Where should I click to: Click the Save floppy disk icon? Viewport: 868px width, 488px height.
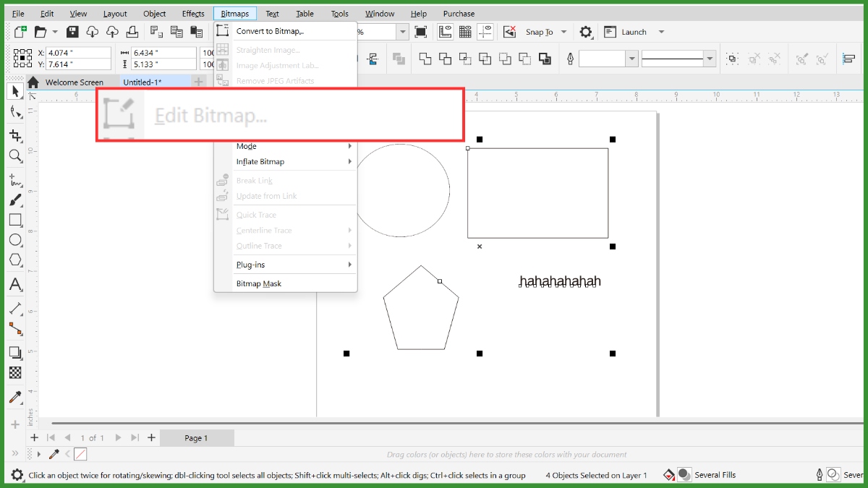[x=72, y=32]
